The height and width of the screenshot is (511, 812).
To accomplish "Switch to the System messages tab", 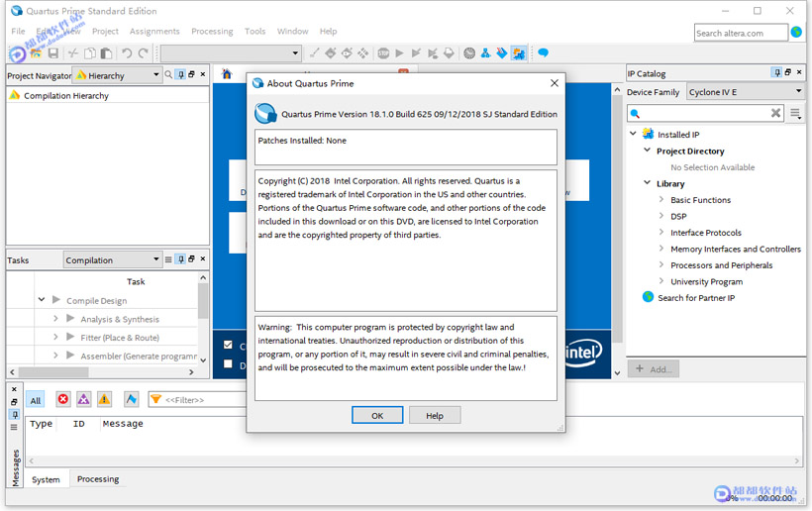I will (x=46, y=479).
